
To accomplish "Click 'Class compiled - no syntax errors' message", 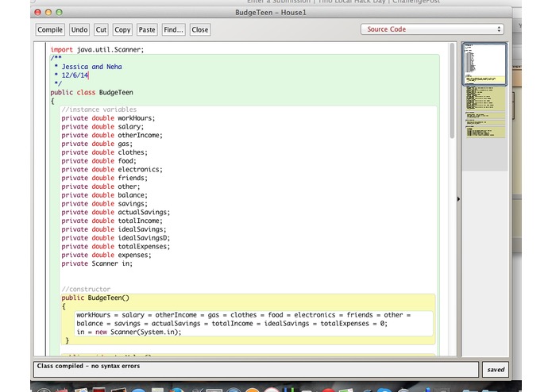I will [88, 366].
